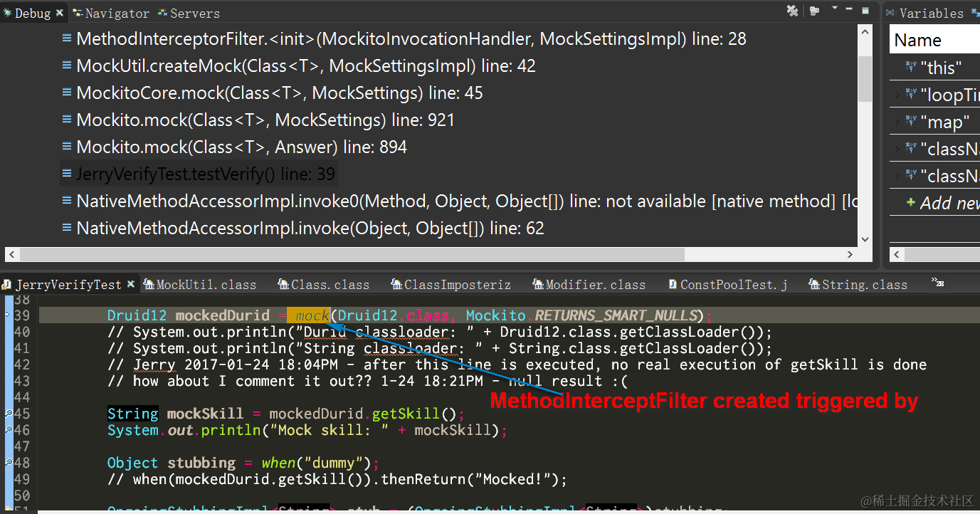The width and height of the screenshot is (980, 514).
Task: Expand the "loopTi" variable entry
Action: coord(898,94)
